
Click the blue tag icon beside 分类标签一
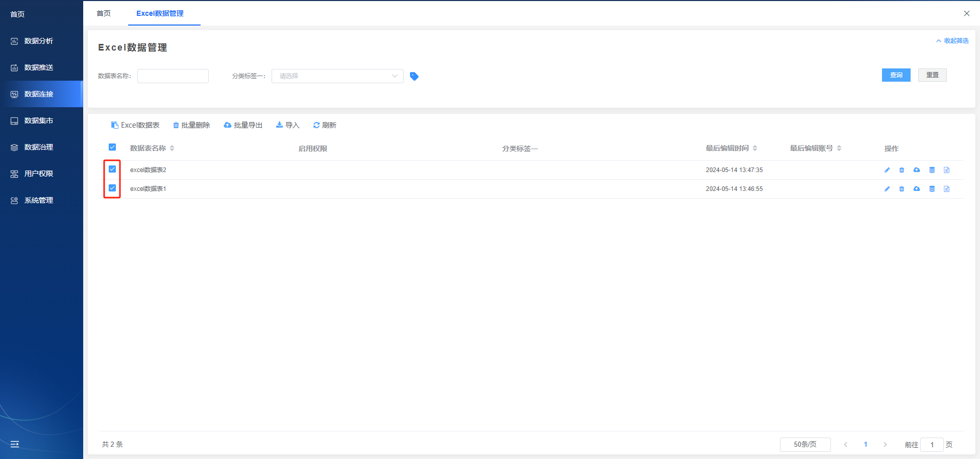coord(414,76)
